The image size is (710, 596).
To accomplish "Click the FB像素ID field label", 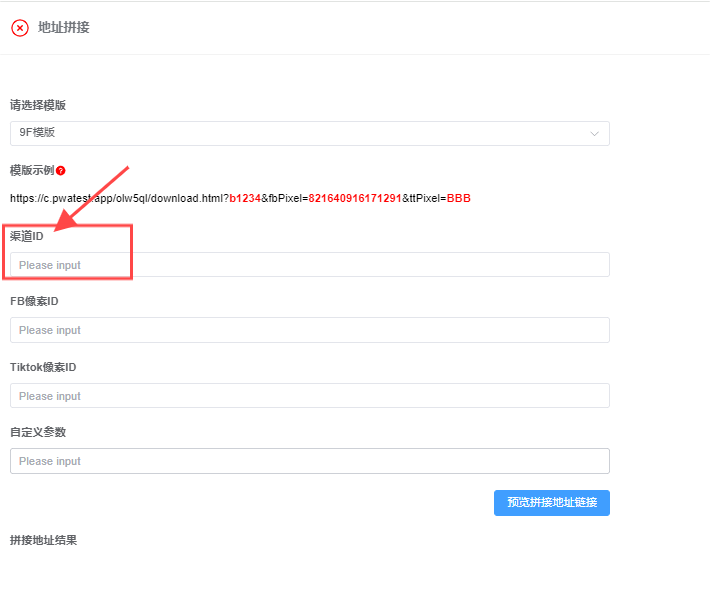I will (35, 302).
